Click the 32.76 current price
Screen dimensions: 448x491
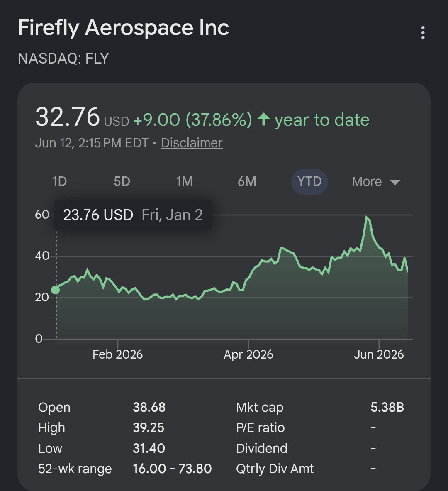[67, 117]
